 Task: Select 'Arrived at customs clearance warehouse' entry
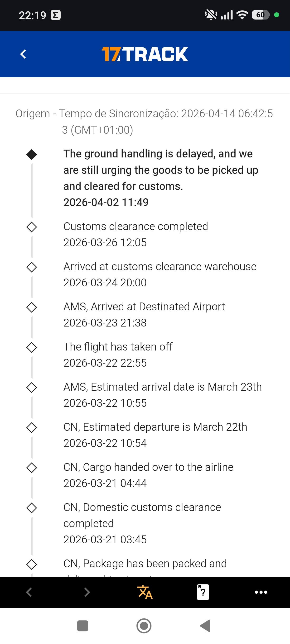point(160,266)
